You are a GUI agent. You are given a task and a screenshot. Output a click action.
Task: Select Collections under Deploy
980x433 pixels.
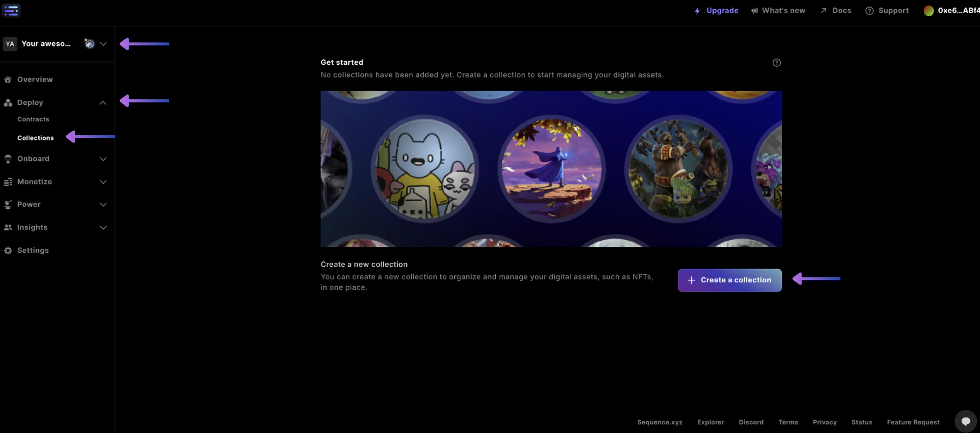pyautogui.click(x=36, y=138)
